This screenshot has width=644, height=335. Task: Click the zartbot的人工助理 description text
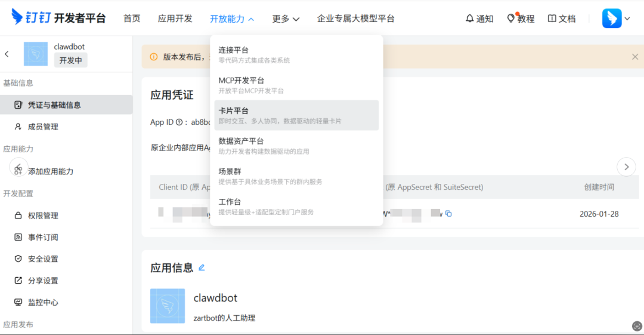[224, 318]
